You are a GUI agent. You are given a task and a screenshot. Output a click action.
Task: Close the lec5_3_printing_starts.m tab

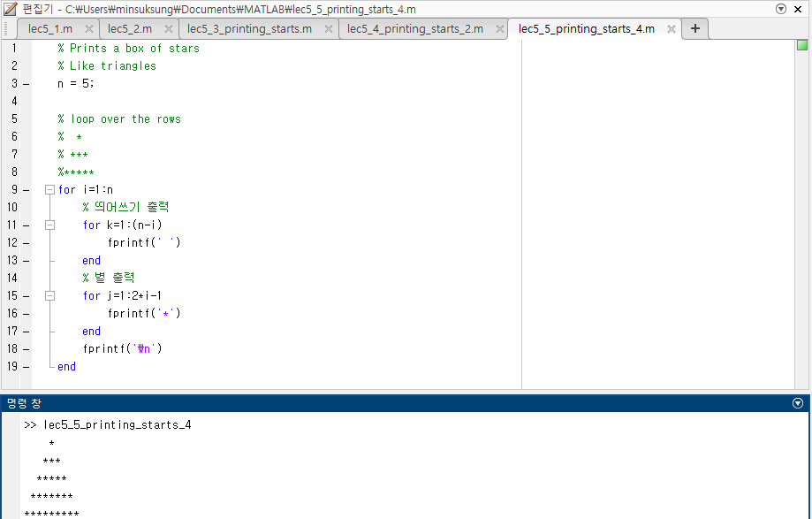(x=329, y=29)
